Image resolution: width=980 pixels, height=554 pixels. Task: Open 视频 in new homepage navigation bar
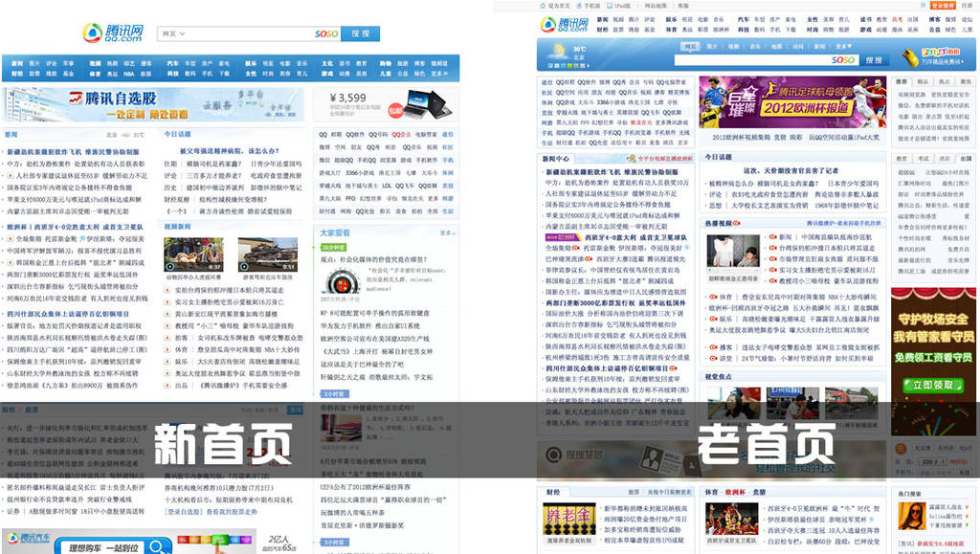(95, 64)
